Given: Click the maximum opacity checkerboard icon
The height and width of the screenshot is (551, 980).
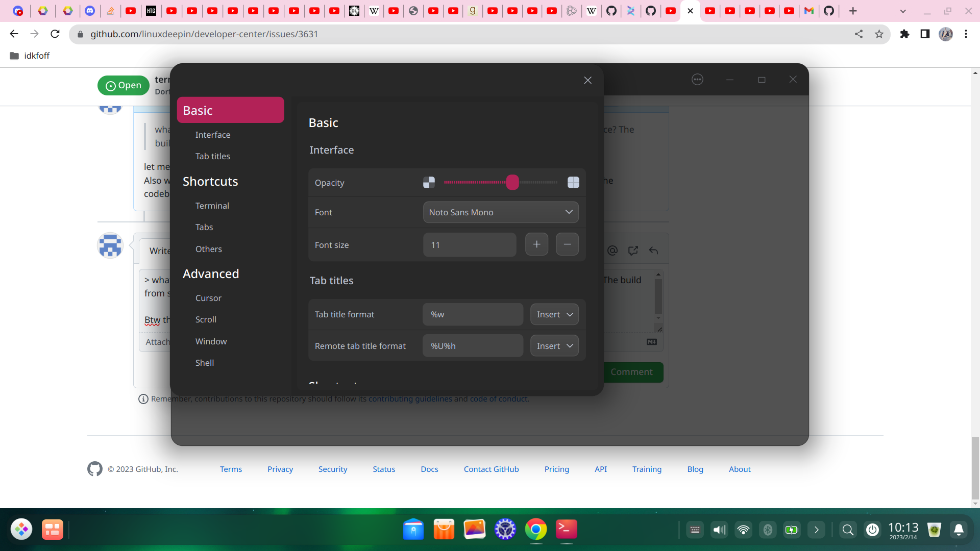Looking at the screenshot, I should [x=573, y=182].
